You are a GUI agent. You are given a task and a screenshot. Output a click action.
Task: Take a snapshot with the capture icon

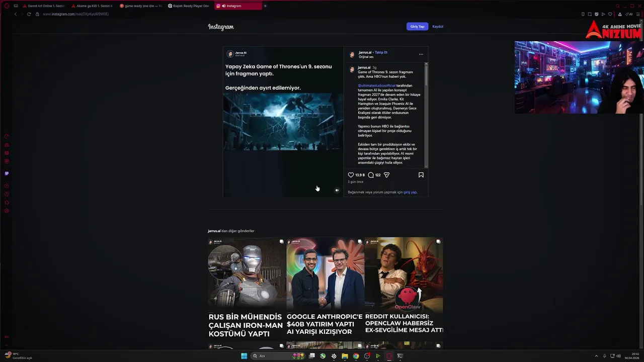tap(590, 14)
